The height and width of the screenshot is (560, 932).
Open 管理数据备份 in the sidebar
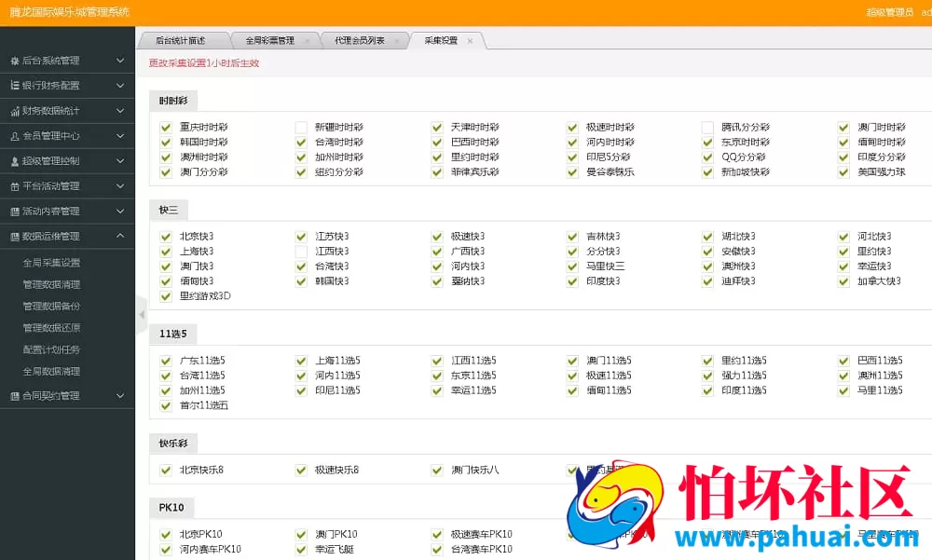[x=51, y=306]
